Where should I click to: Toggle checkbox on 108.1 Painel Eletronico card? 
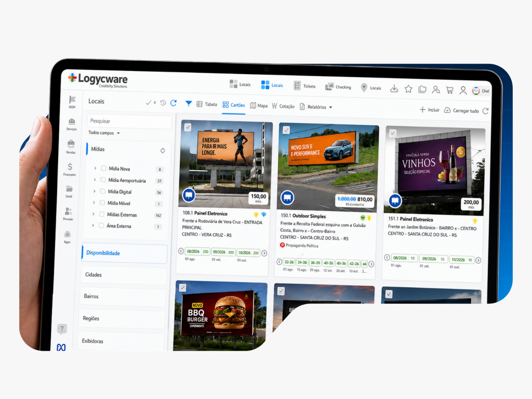[188, 127]
